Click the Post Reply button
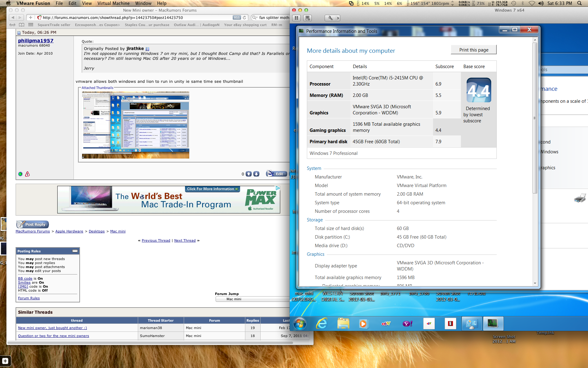Image resolution: width=588 pixels, height=368 pixels. 32,224
